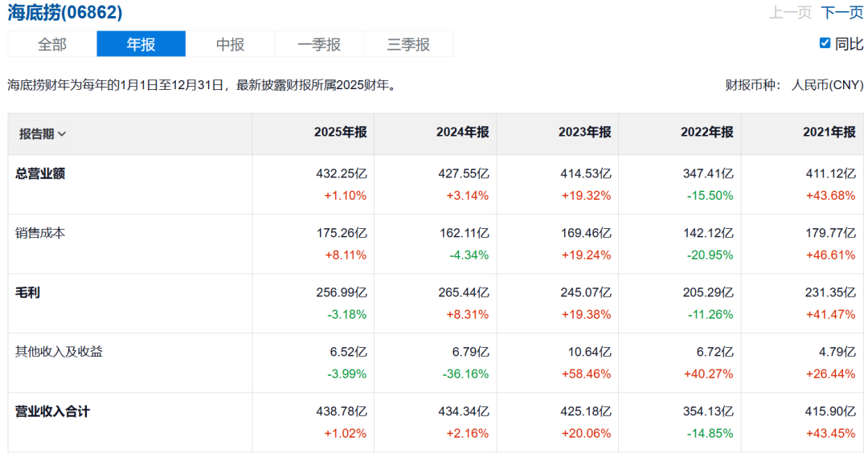Toggle the 同比 checkbox
The height and width of the screenshot is (453, 868).
pyautogui.click(x=825, y=43)
